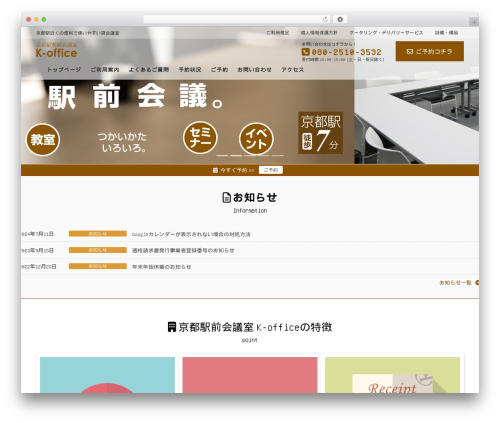Screen dimensions: 500x423
Task: Click the 080-2510-3532 phone number
Action: click(346, 52)
